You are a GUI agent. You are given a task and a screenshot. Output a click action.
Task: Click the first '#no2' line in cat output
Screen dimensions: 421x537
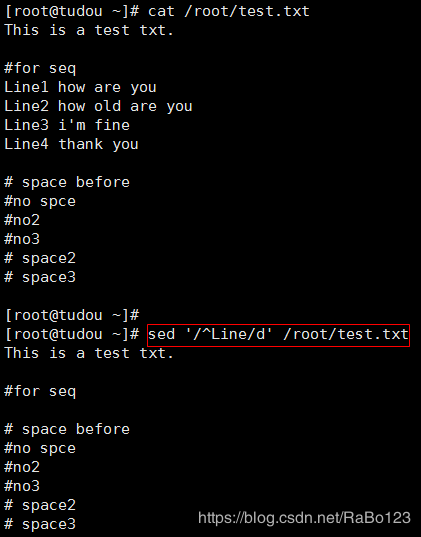click(x=22, y=220)
